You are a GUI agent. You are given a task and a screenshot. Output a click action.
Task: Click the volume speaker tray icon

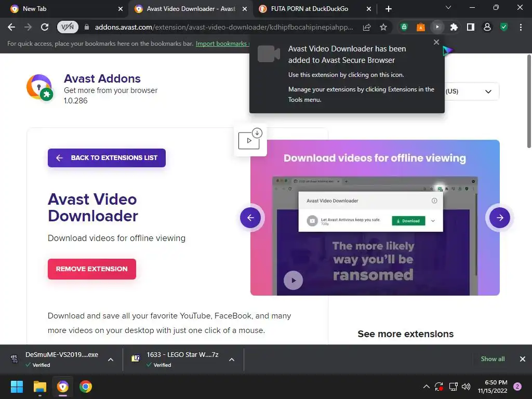tap(466, 387)
